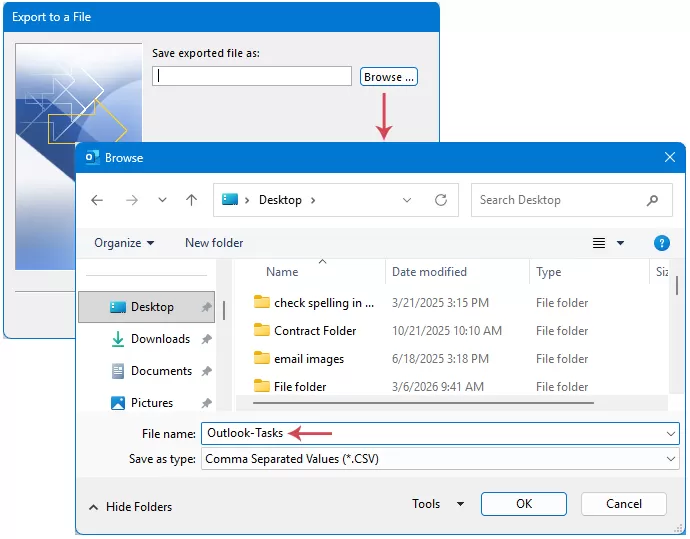Click the Desktop icon in sidebar
The image size is (690, 539).
coord(117,307)
